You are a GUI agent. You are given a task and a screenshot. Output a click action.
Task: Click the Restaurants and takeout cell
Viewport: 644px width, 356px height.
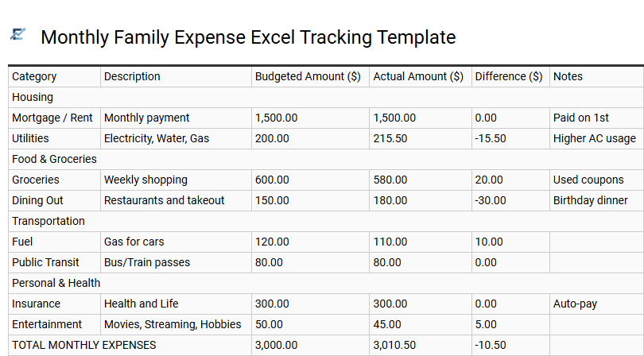click(176, 200)
